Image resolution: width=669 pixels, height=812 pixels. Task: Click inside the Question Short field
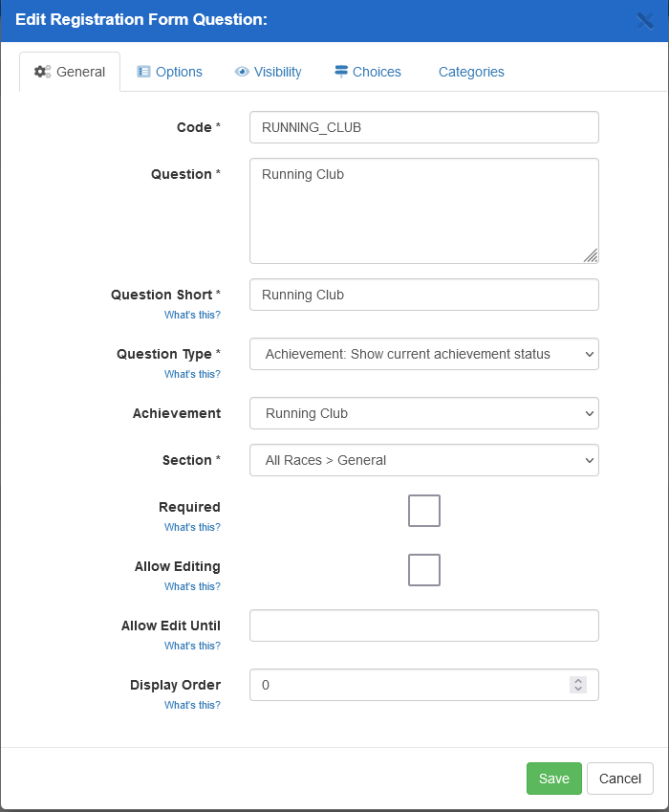[x=423, y=295]
